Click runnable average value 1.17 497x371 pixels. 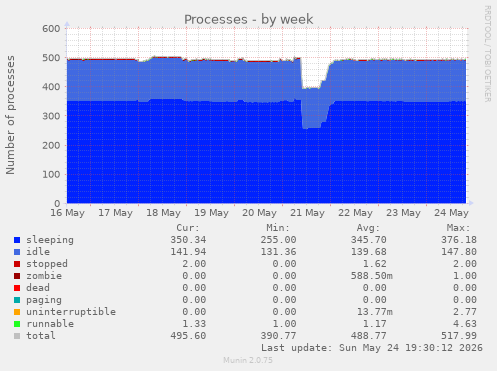point(375,324)
